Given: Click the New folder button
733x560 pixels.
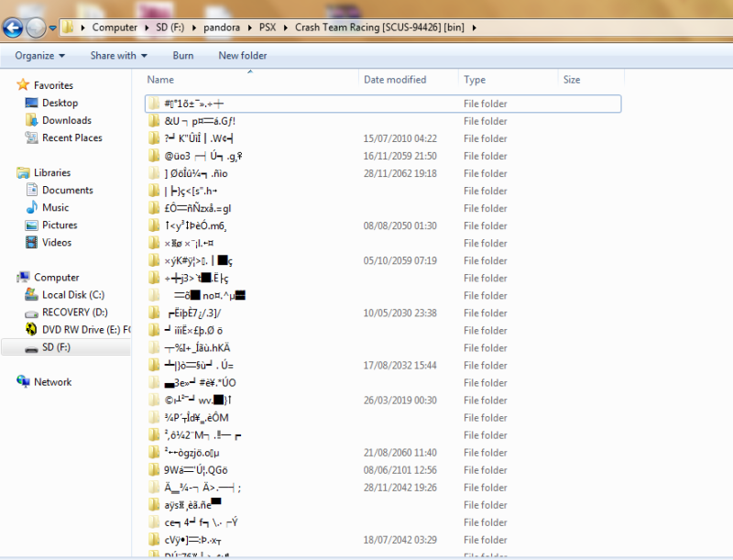Looking at the screenshot, I should point(242,55).
